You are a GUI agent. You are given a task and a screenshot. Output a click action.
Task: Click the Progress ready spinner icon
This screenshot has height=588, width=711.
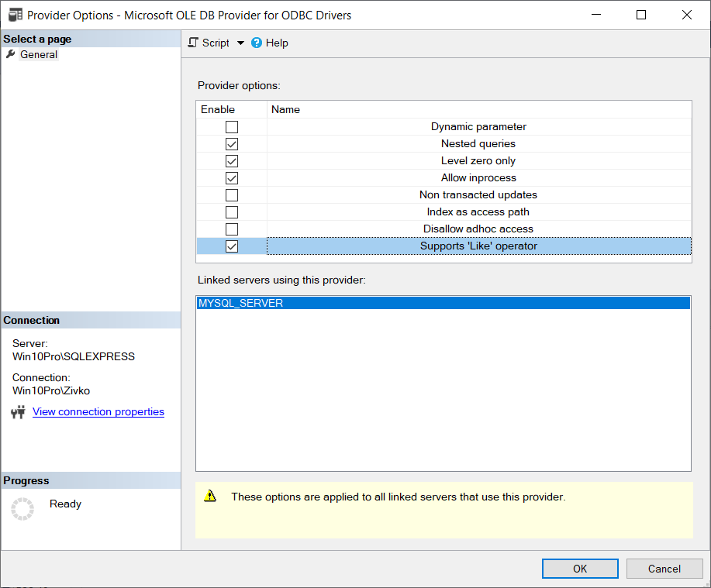point(22,509)
